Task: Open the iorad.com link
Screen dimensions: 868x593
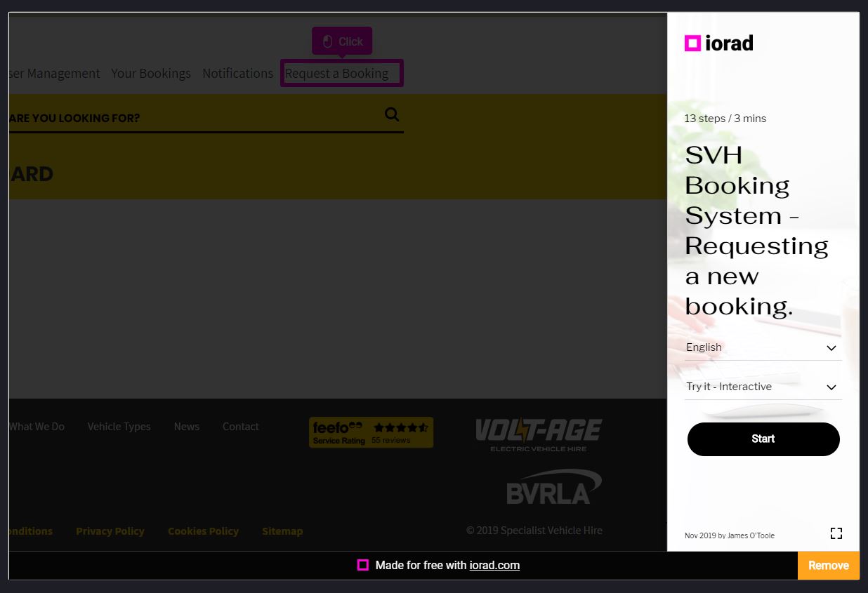Action: point(494,565)
